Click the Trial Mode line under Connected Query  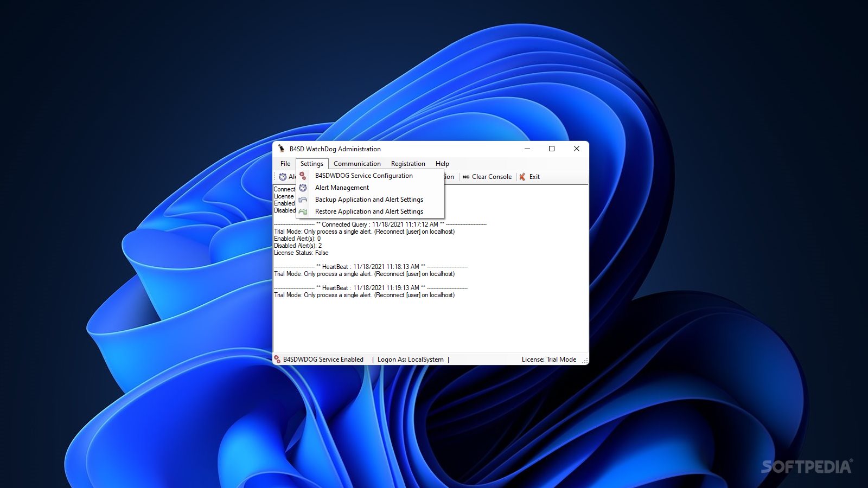364,232
